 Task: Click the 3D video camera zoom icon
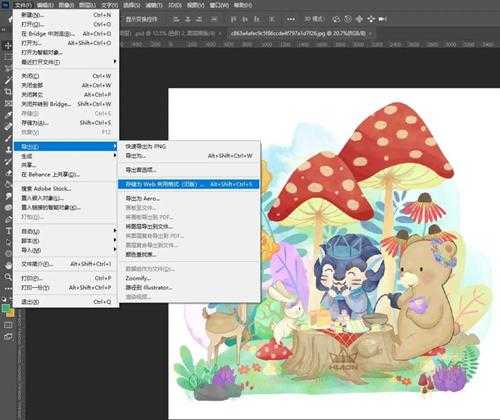coord(383,19)
